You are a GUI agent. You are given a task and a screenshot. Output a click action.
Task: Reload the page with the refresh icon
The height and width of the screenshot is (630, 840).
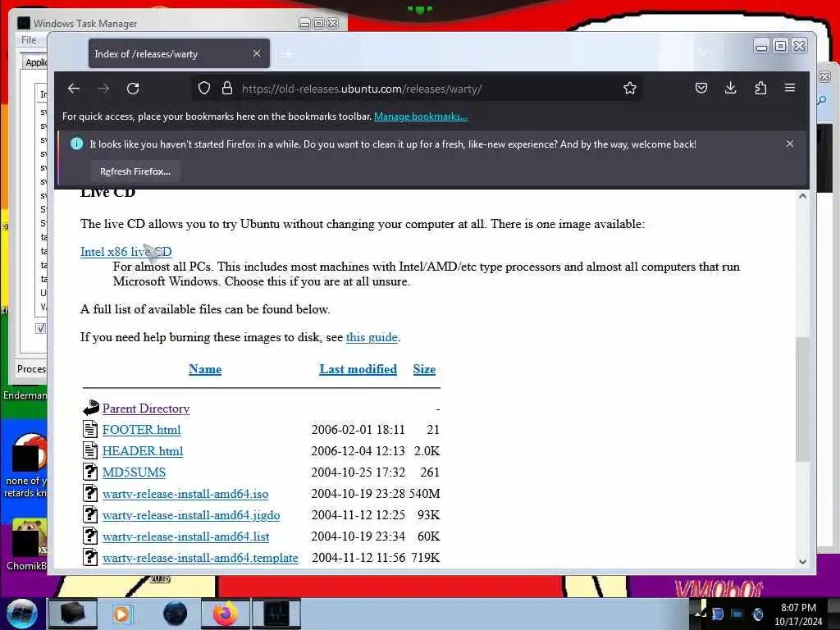click(x=133, y=89)
